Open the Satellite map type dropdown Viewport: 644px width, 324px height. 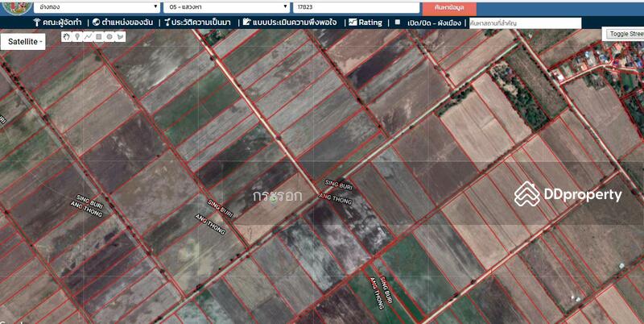[x=23, y=40]
